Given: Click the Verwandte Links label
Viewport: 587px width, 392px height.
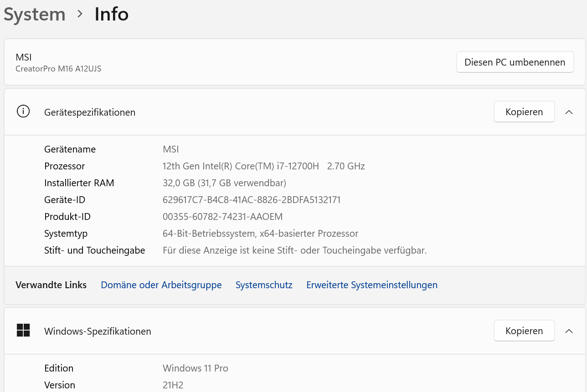Looking at the screenshot, I should point(51,285).
